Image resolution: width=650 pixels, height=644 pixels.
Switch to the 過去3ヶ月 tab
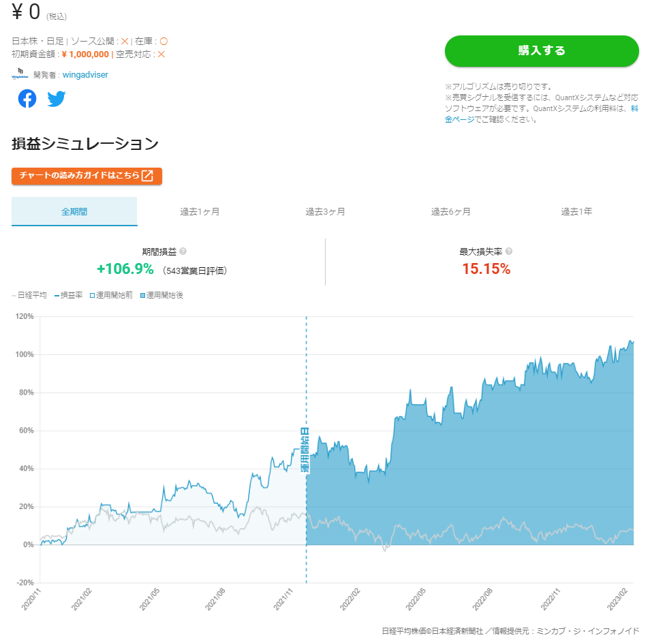[x=325, y=211]
